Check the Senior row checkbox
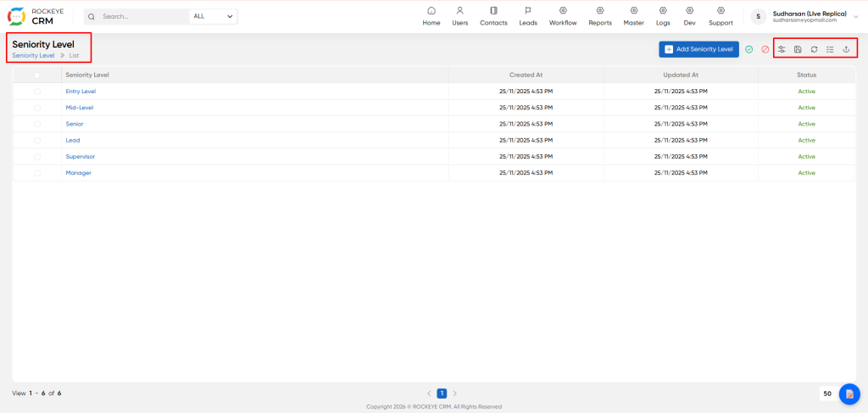The height and width of the screenshot is (413, 868). (37, 124)
